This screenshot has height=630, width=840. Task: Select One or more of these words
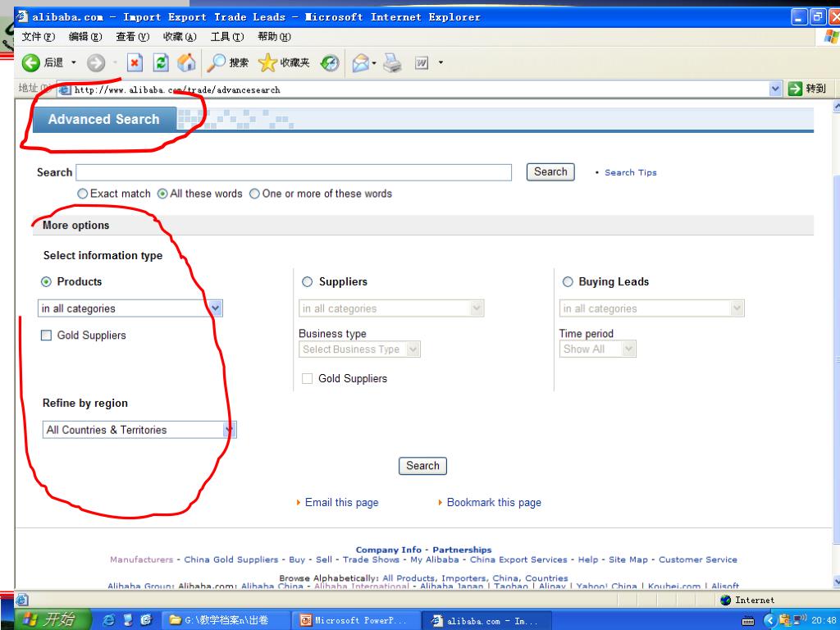[x=254, y=194]
